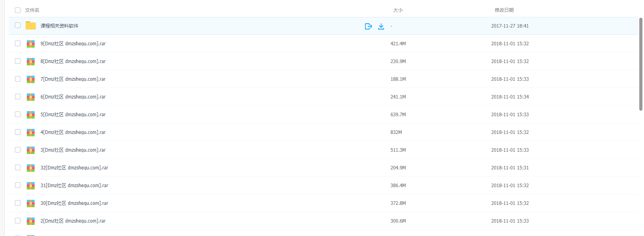Click the rar archive icon for 8[Dmz社区 dmzshequ.com].rar
The width and height of the screenshot is (644, 236).
pyautogui.click(x=31, y=61)
